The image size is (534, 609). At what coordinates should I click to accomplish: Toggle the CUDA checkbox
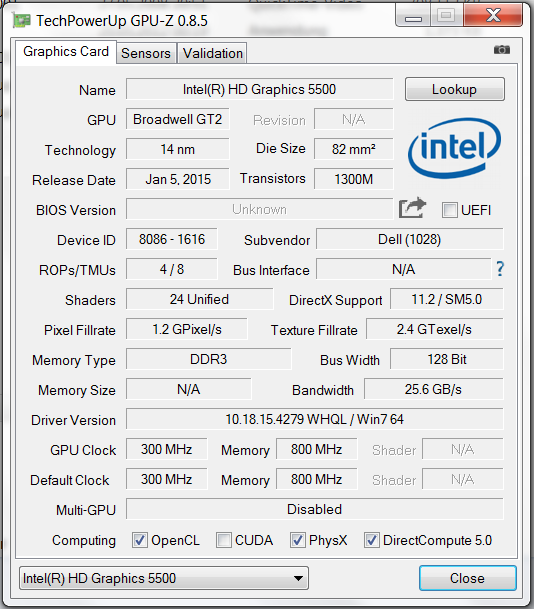coord(224,540)
